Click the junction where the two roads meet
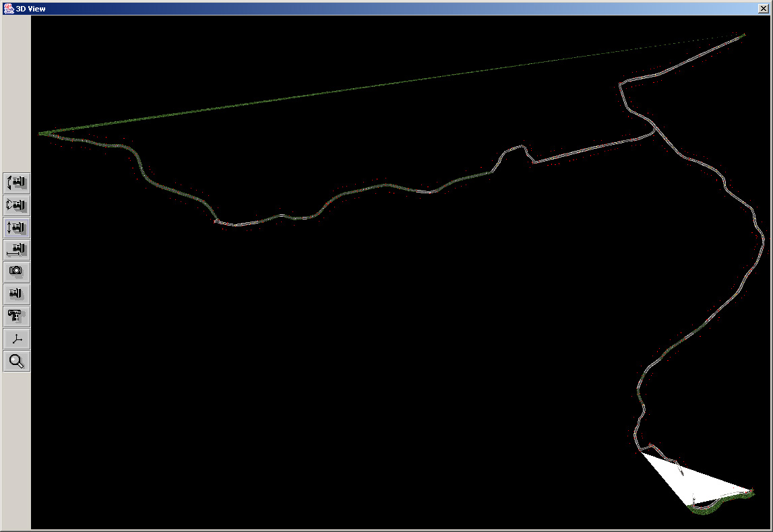Image resolution: width=773 pixels, height=532 pixels. [x=654, y=131]
